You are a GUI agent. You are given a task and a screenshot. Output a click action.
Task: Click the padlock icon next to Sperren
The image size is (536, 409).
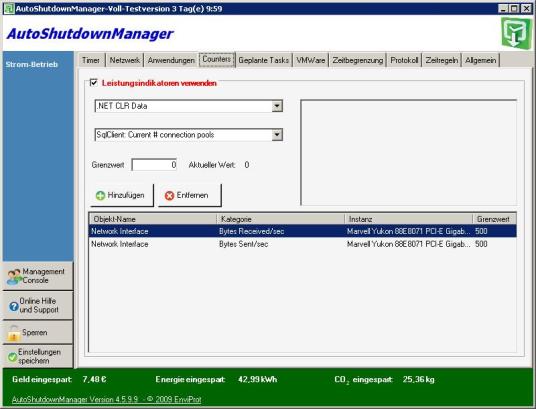(x=14, y=333)
